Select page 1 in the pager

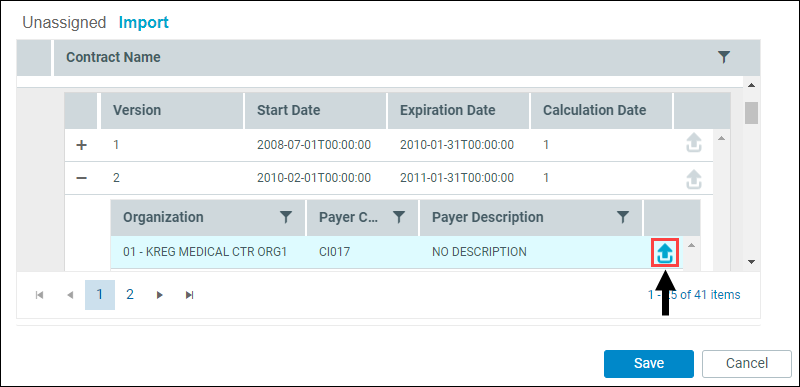pos(99,294)
